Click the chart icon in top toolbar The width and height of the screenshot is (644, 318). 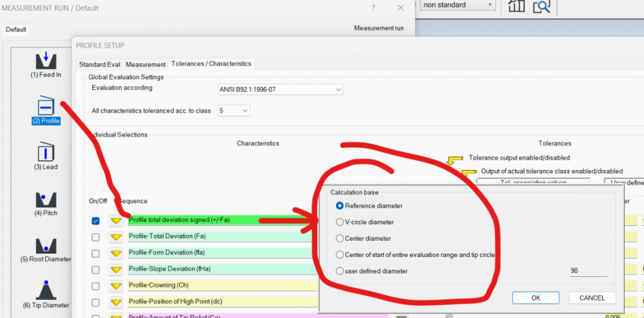[516, 6]
